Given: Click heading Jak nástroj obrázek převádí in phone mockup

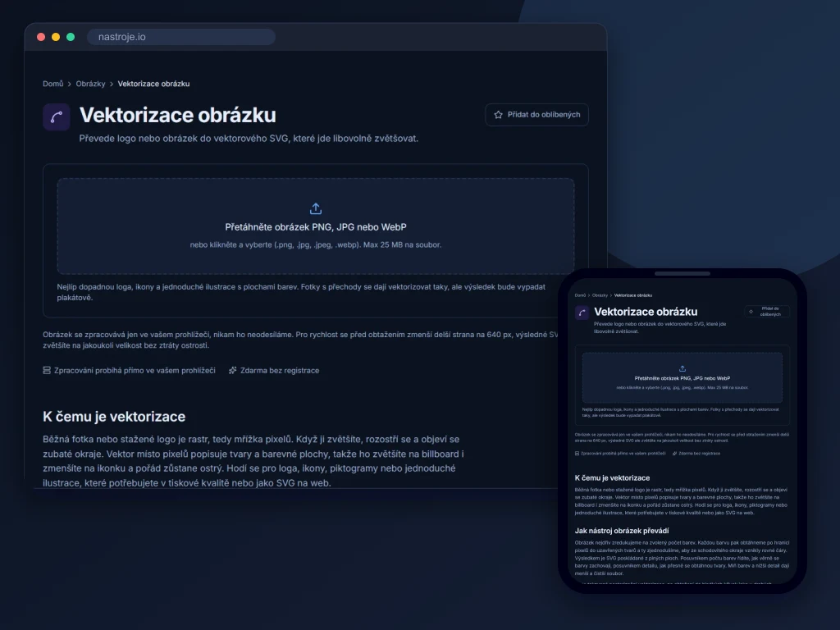Looking at the screenshot, I should coord(622,531).
